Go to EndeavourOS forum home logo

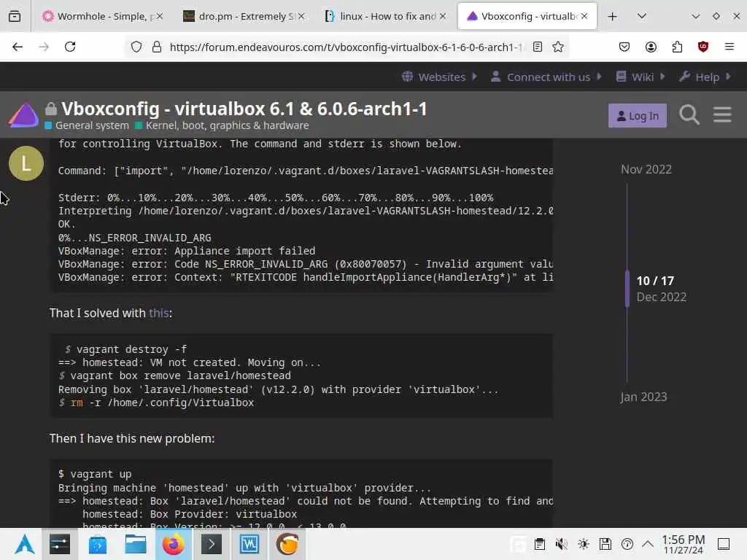[x=23, y=114]
